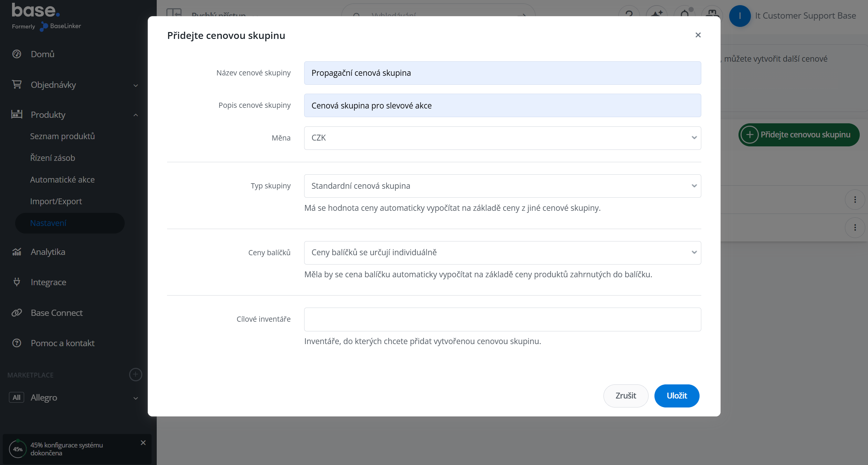Open Analytika section
The image size is (868, 465).
(x=48, y=252)
